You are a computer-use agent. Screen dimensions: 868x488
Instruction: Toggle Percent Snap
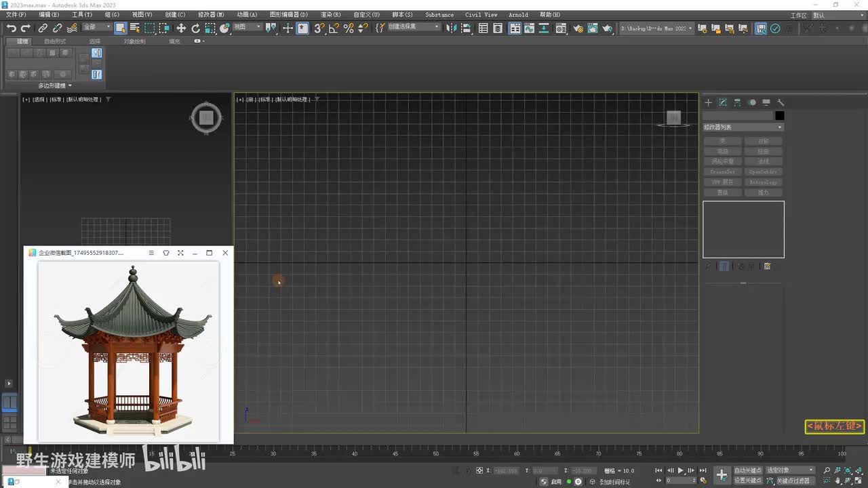(349, 28)
